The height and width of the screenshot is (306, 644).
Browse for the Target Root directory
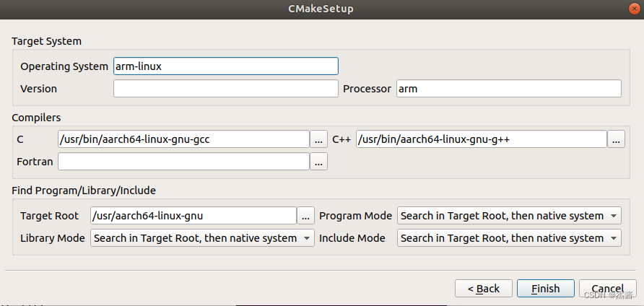point(305,216)
